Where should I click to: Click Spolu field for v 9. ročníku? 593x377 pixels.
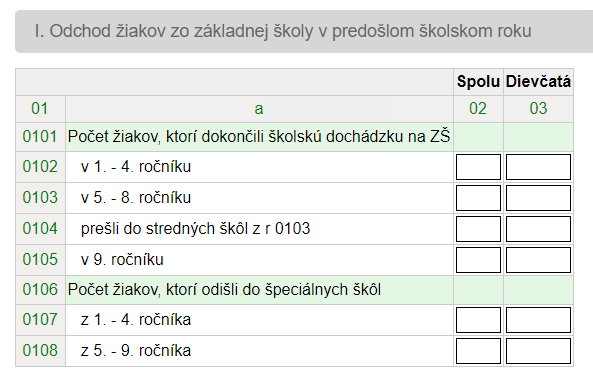coord(478,260)
